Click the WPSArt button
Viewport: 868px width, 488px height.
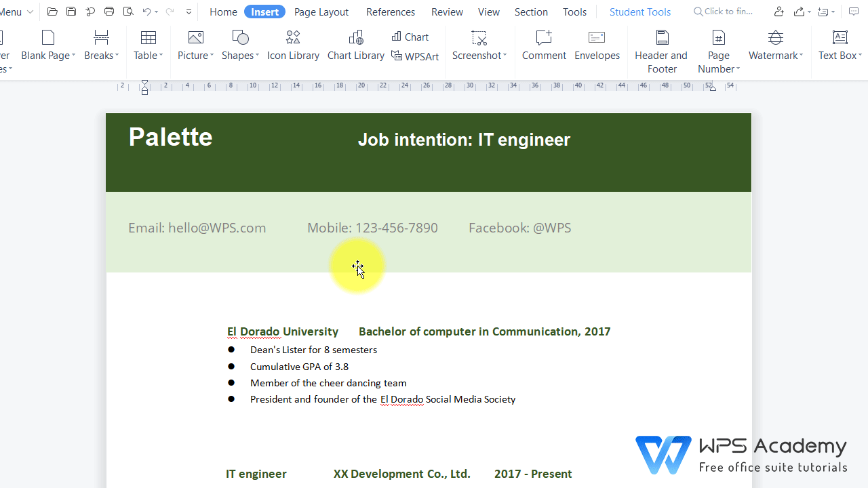click(415, 56)
